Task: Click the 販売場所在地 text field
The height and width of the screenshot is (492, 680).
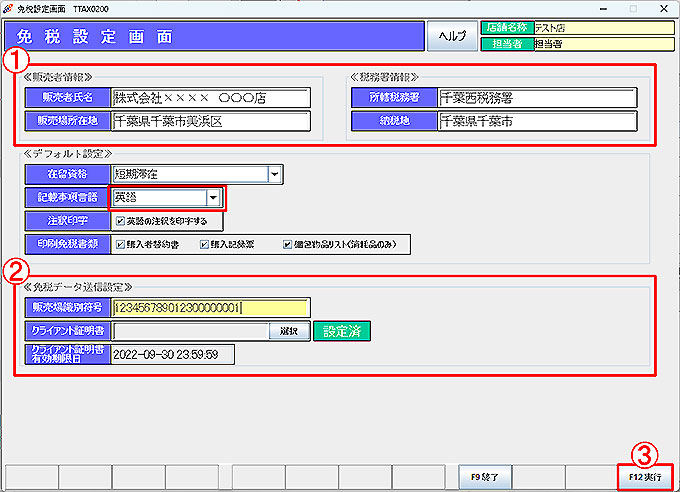Action: 211,121
